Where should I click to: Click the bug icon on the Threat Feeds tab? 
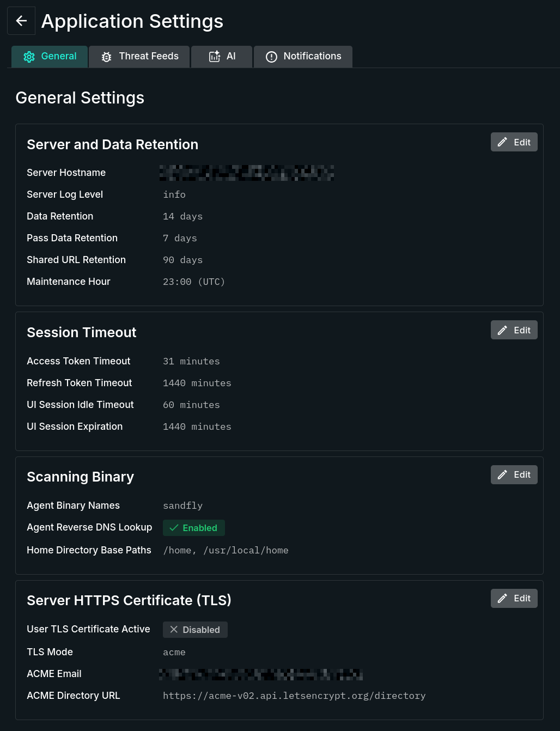click(x=107, y=57)
